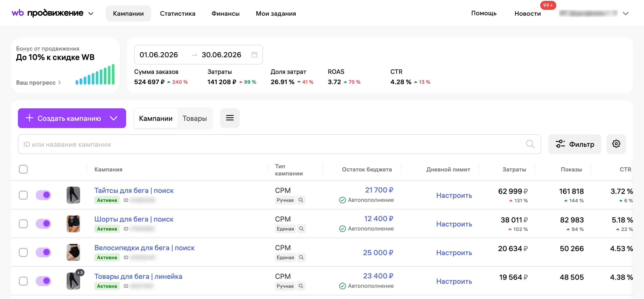Click the Ваш прогресс bonus bar chart

click(95, 74)
